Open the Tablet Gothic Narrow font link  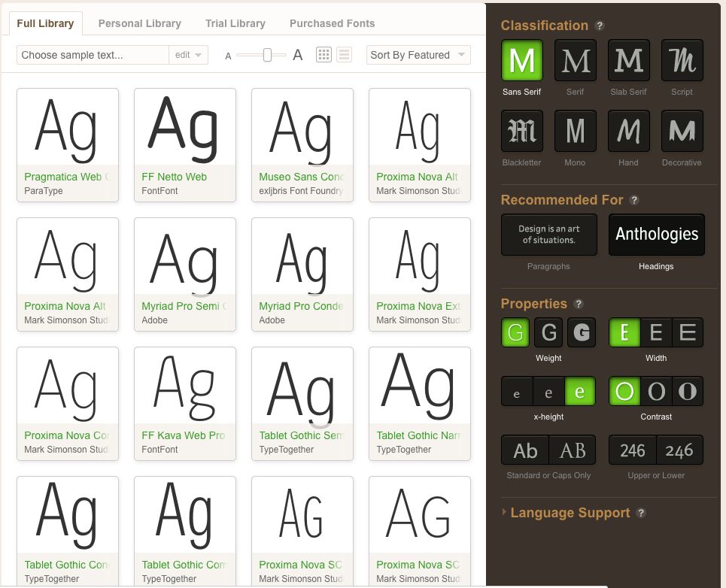coord(418,435)
